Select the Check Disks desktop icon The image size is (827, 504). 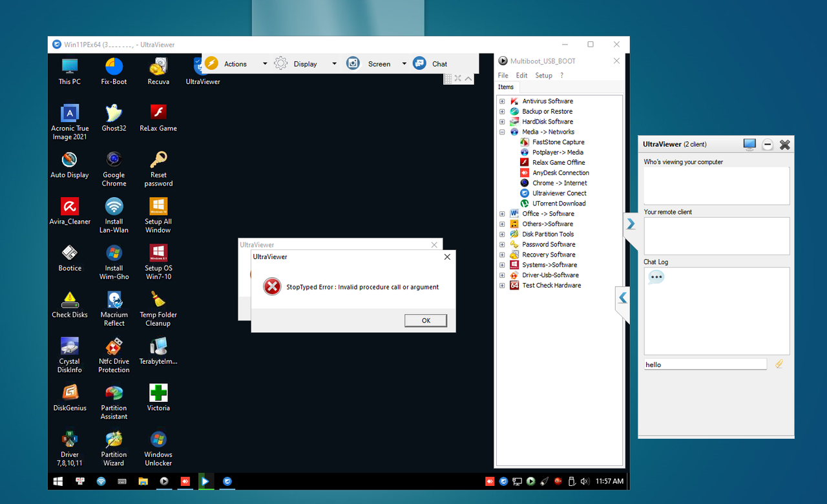pos(70,304)
